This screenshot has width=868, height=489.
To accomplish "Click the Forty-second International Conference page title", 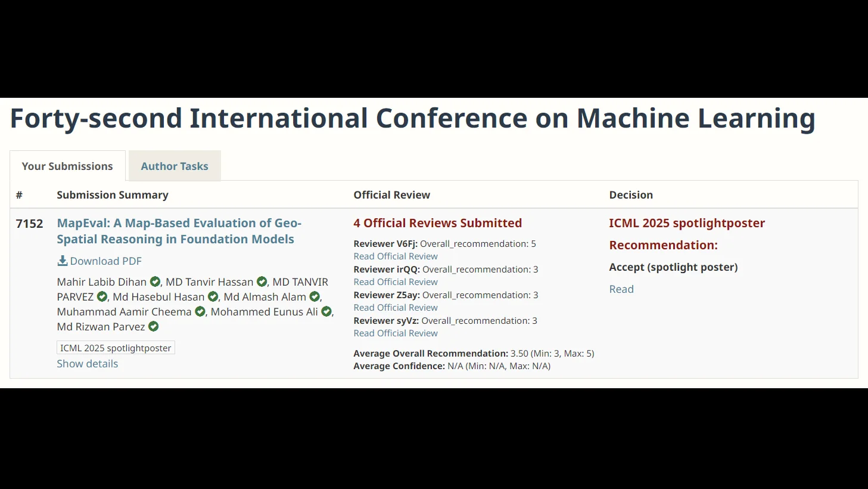I will (413, 118).
